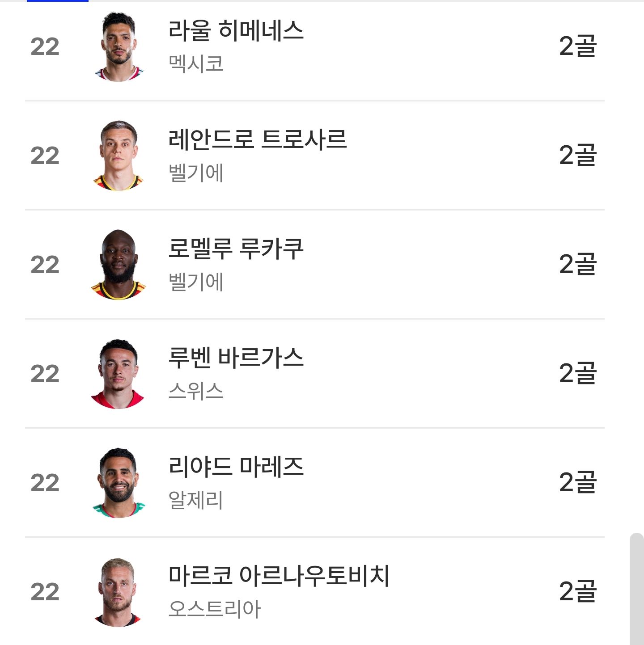Select the active blue tab indicator
Image resolution: width=644 pixels, height=645 pixels.
(x=58, y=1)
